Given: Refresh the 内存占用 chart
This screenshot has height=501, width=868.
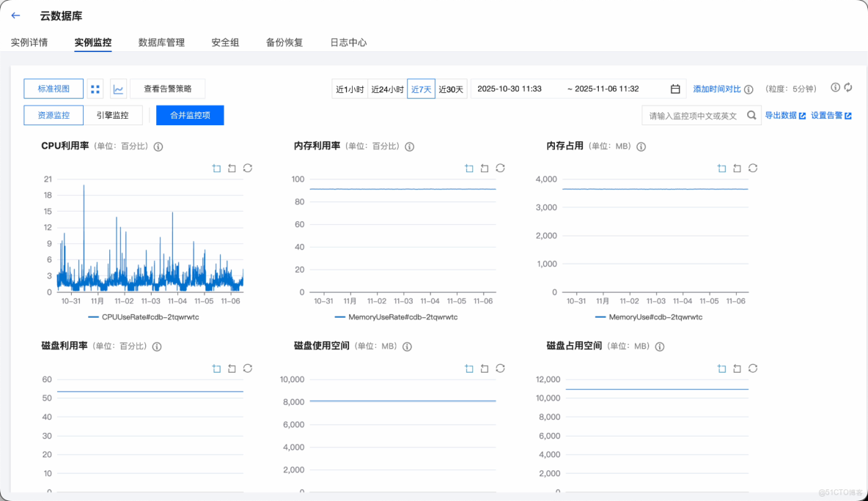Looking at the screenshot, I should [x=752, y=168].
